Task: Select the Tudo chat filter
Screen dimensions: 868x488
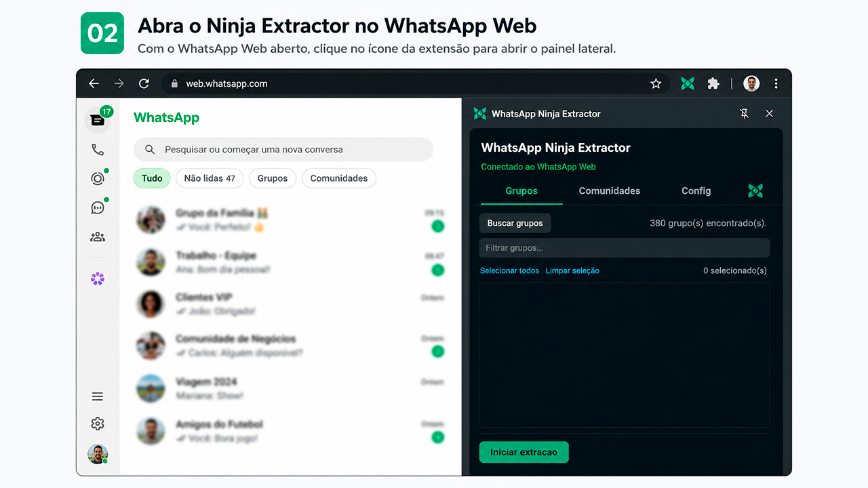Action: (152, 178)
